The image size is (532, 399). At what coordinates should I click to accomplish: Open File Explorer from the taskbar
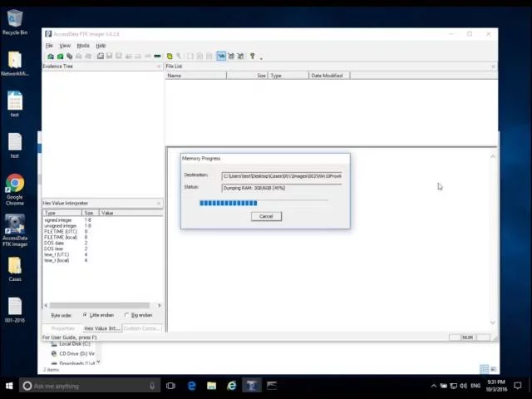(211, 386)
